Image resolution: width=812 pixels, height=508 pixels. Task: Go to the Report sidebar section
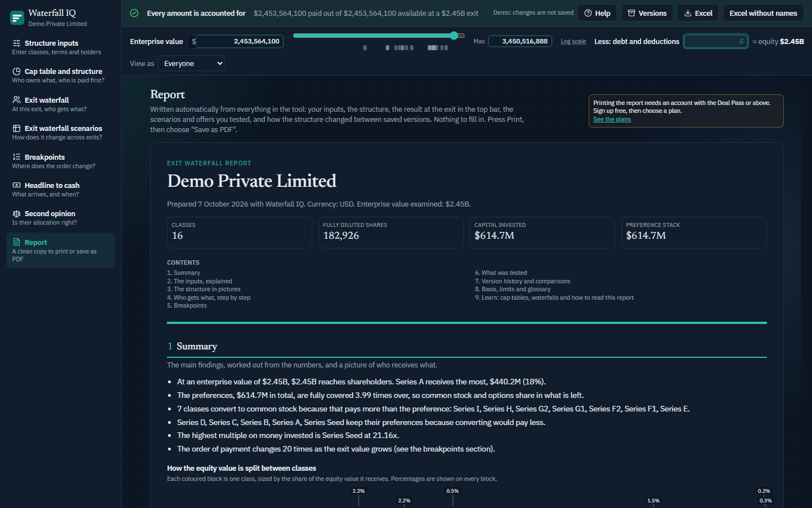click(60, 250)
